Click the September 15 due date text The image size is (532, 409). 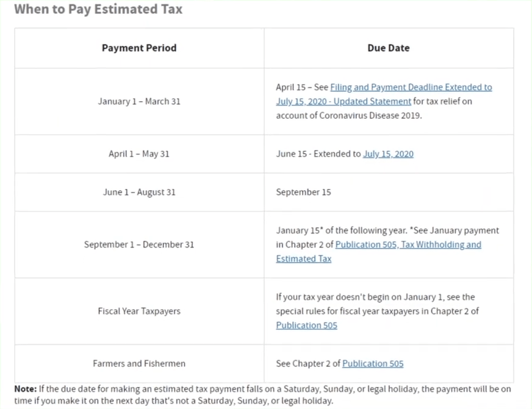(x=303, y=192)
